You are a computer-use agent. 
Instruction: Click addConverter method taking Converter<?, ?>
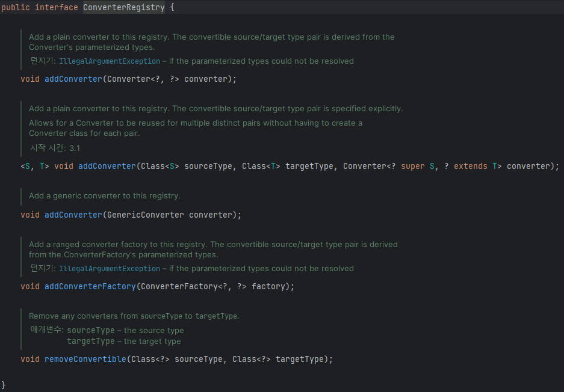(x=73, y=79)
